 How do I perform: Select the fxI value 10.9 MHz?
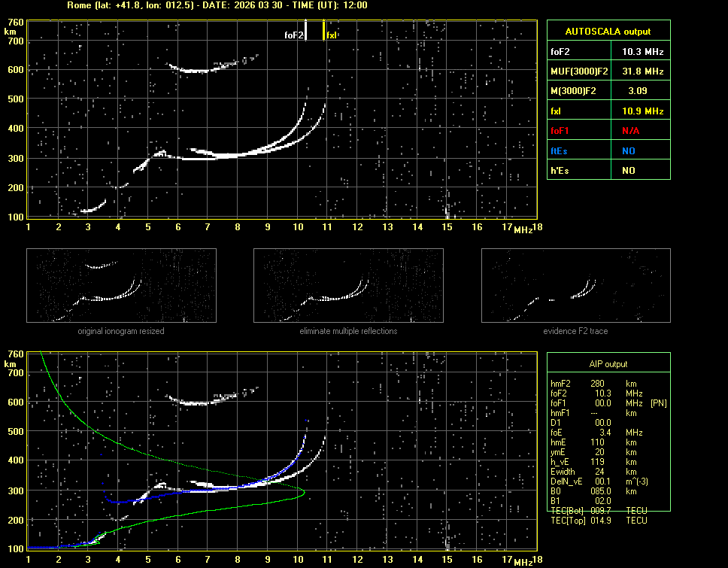(642, 111)
